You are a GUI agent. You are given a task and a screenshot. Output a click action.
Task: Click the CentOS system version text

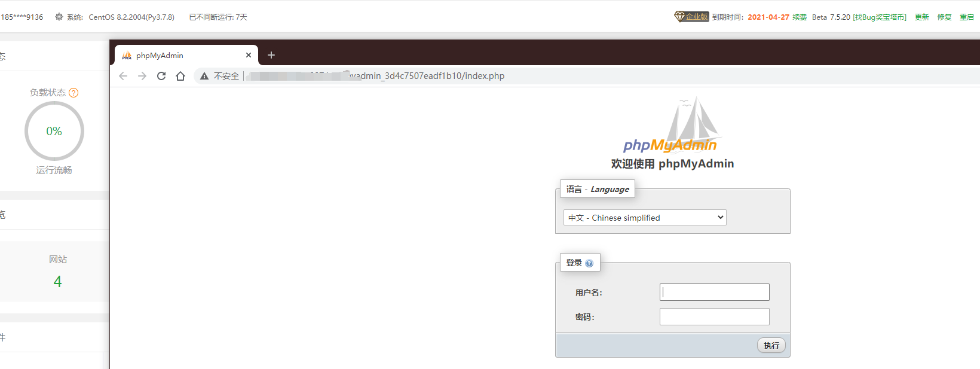pos(131,17)
